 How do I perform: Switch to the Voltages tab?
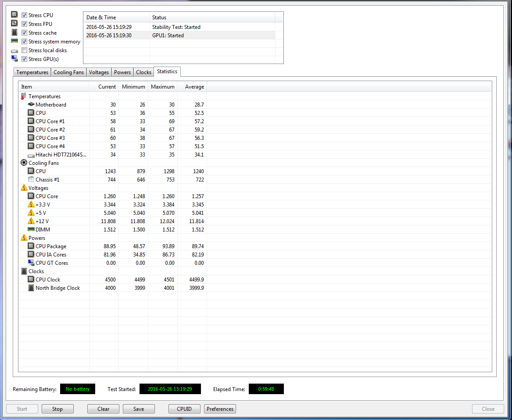click(x=99, y=72)
